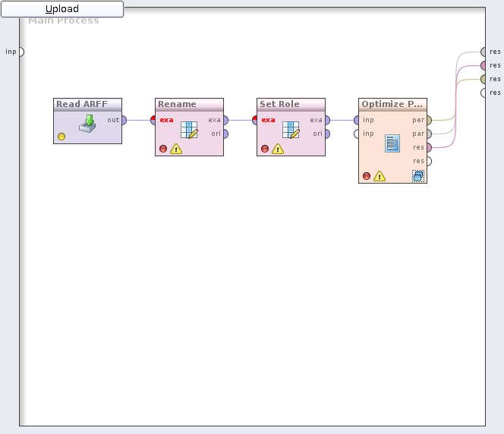This screenshot has height=434, width=504.
Task: Click the empty bottom res port on the right edge
Action: tap(483, 93)
